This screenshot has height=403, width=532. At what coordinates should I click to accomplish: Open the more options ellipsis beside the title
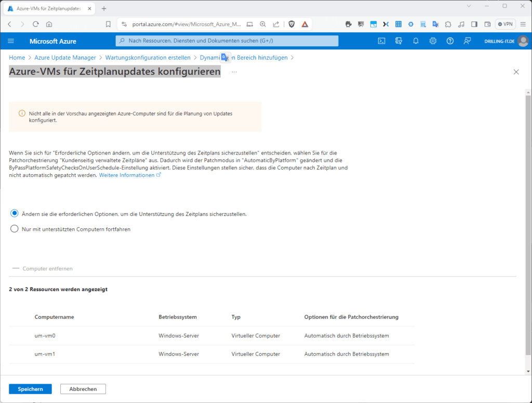234,72
